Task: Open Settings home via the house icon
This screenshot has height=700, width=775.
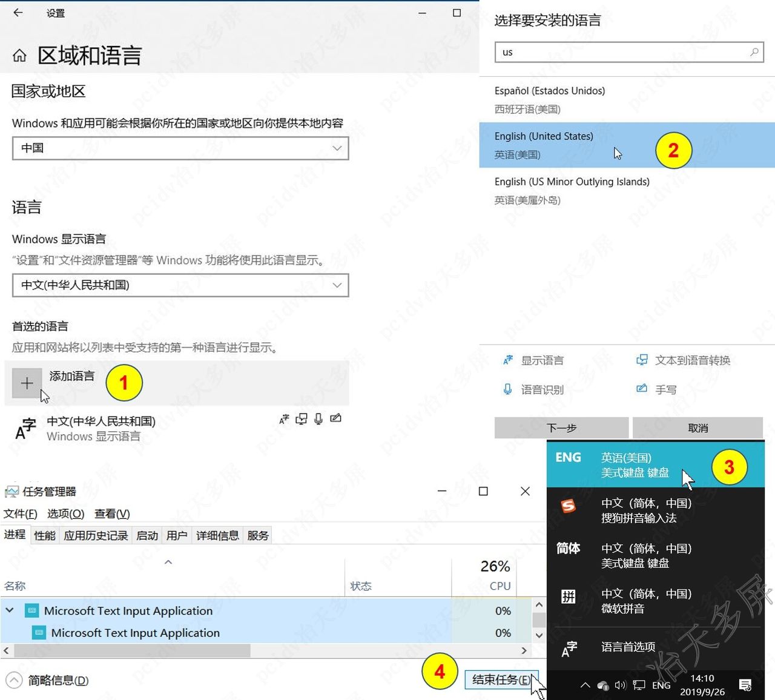Action: 19,56
